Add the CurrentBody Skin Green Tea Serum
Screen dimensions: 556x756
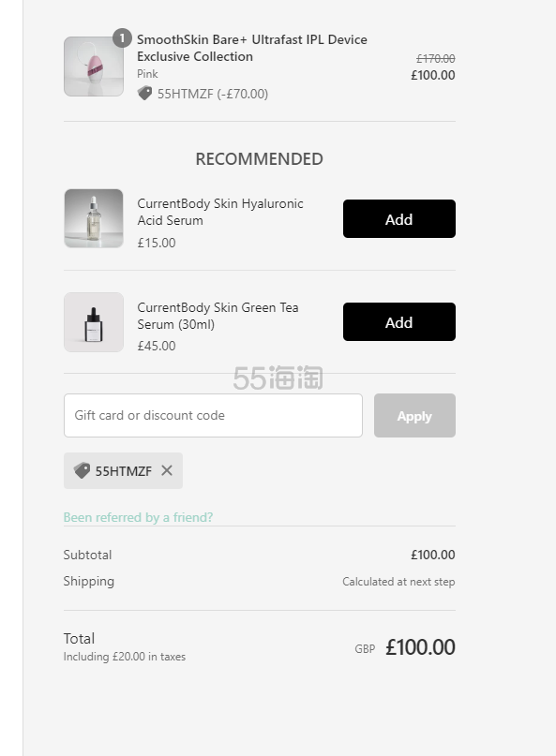(x=398, y=321)
